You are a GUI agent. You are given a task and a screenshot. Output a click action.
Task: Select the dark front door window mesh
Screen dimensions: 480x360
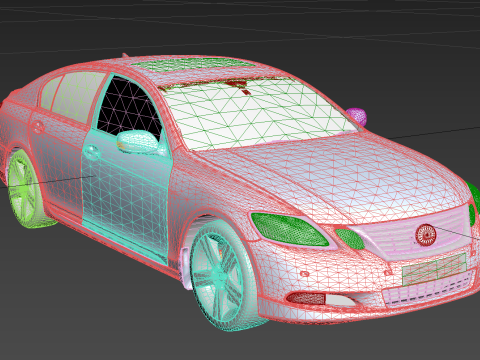[x=130, y=108]
